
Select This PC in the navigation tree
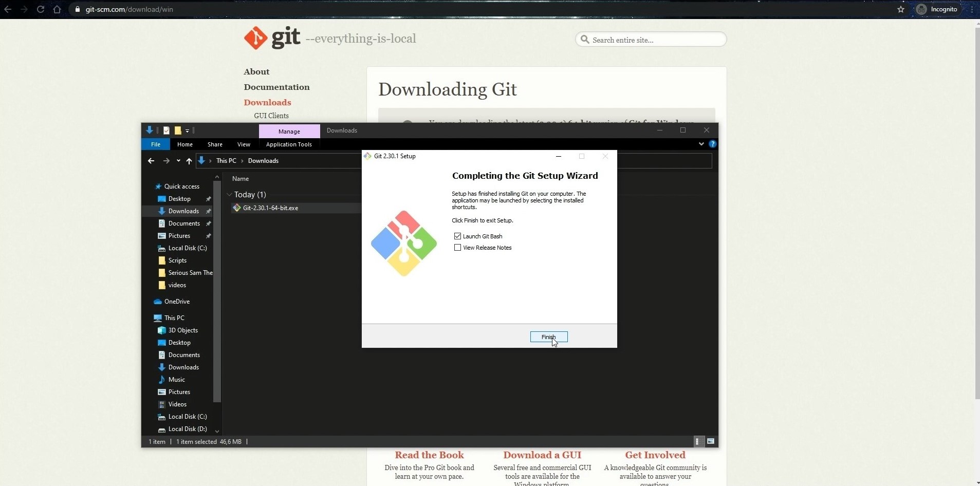tap(174, 318)
